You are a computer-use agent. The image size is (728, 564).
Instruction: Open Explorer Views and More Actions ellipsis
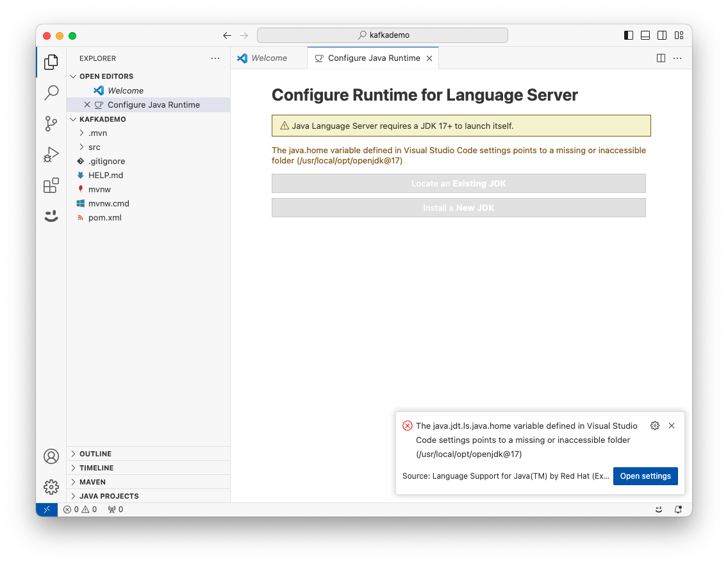click(215, 58)
